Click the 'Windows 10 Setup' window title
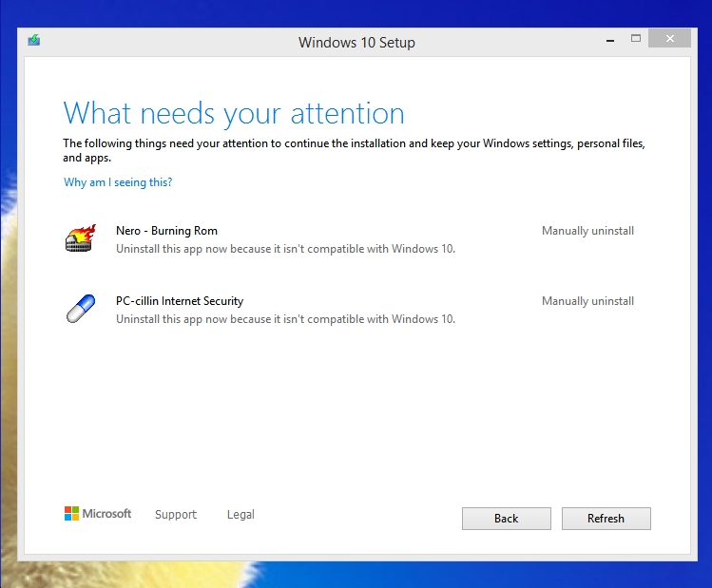Image resolution: width=712 pixels, height=588 pixels. tap(356, 43)
